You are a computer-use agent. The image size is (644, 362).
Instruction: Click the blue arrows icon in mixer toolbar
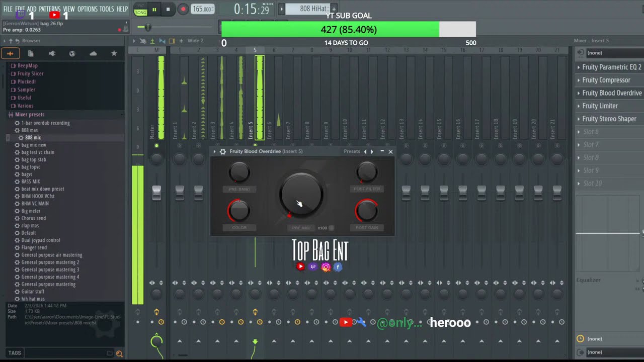pos(162,41)
